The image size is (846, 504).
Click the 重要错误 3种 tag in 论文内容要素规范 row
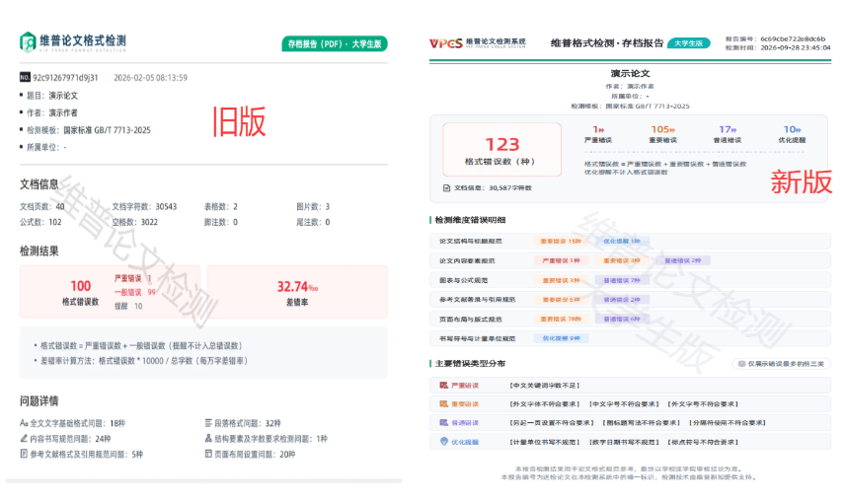(x=622, y=260)
